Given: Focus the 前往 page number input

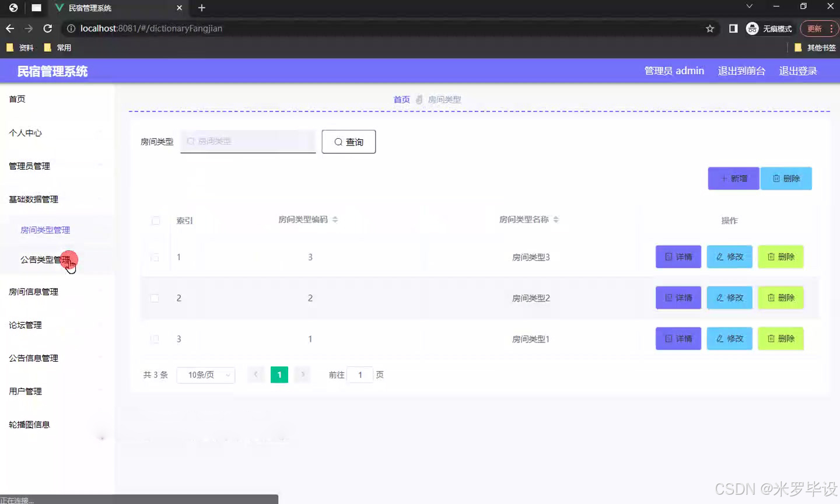Looking at the screenshot, I should pos(360,374).
